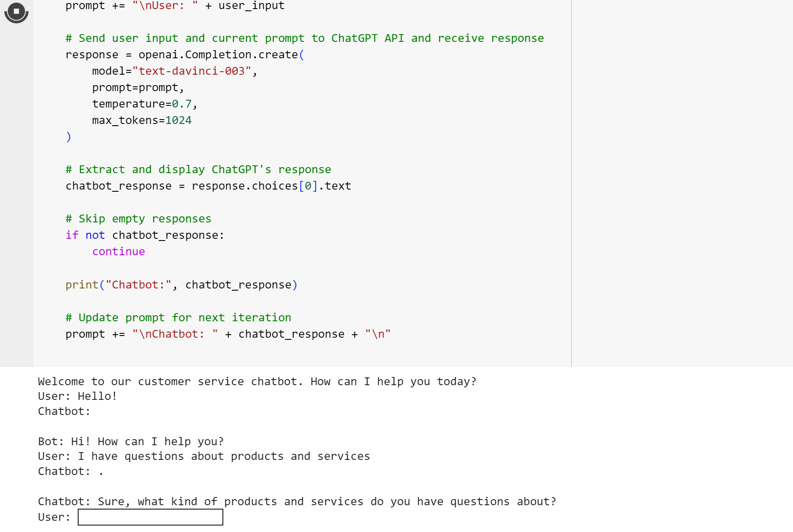Click the welcome message output line
Screen dimensions: 793x532
[x=257, y=382]
